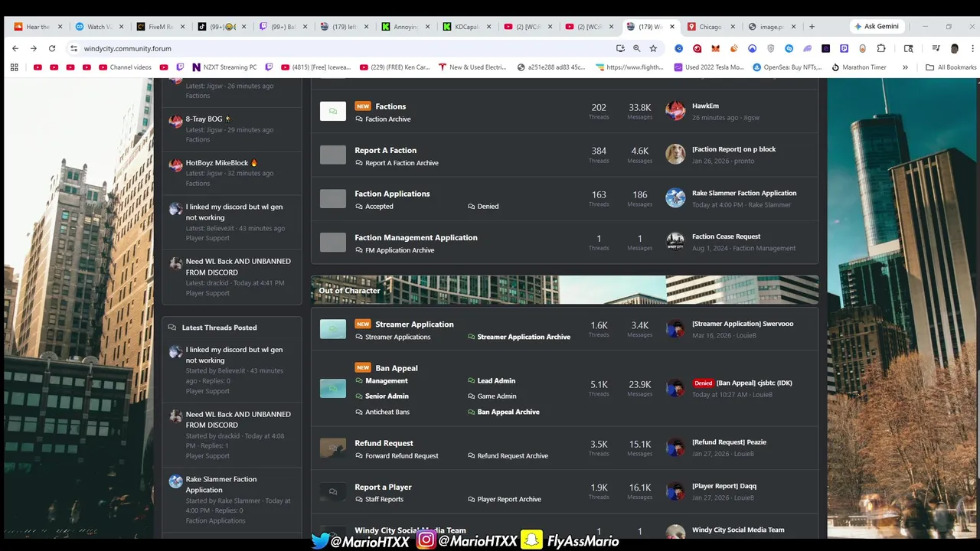
Task: Go back using browser back arrow
Action: pos(15,48)
